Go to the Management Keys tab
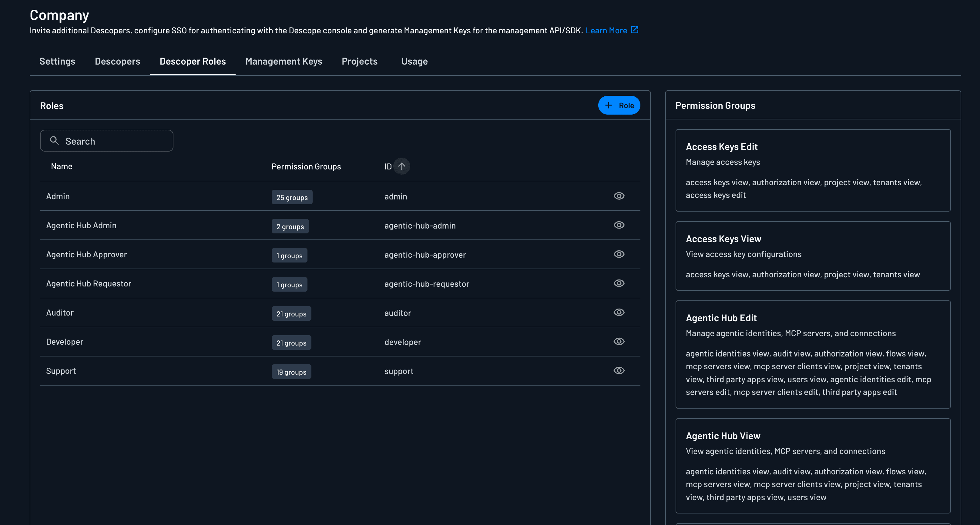Image resolution: width=980 pixels, height=525 pixels. tap(284, 61)
